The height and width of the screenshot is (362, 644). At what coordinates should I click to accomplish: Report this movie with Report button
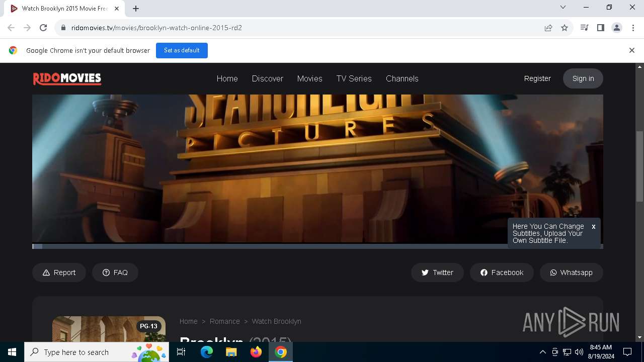coord(59,273)
